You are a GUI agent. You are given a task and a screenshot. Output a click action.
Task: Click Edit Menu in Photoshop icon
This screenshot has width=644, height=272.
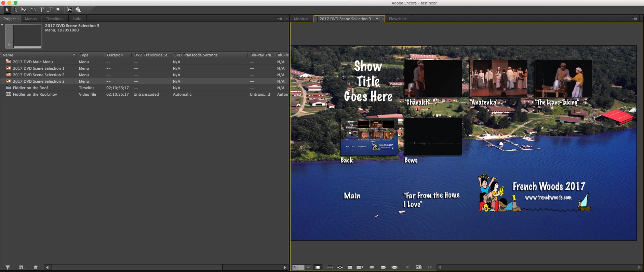pos(70,10)
